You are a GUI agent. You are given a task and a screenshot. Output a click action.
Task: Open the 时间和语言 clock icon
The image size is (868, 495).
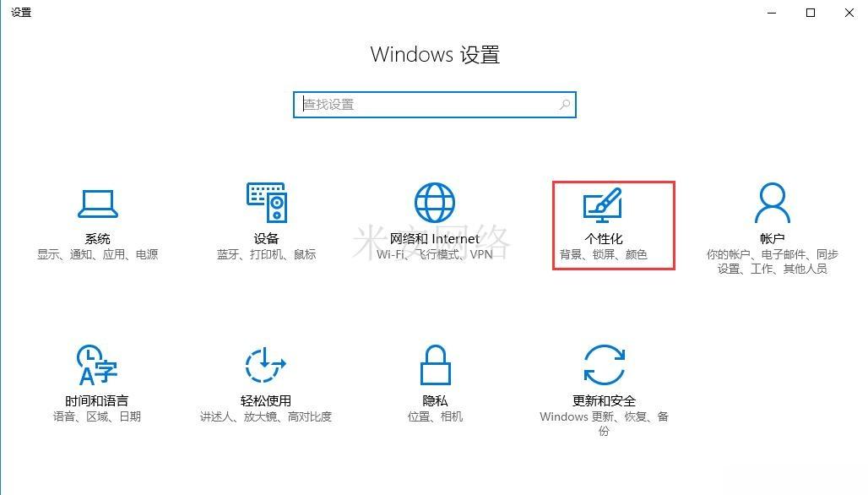coord(97,365)
